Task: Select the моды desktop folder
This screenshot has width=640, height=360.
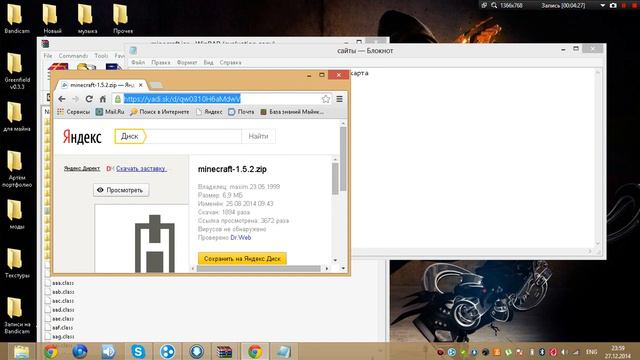Action: click(x=17, y=215)
